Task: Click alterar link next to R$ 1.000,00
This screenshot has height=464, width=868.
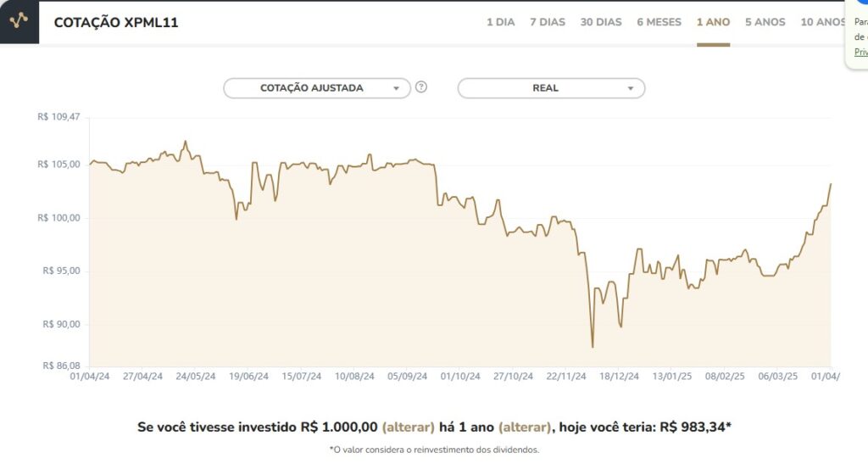Action: 408,427
